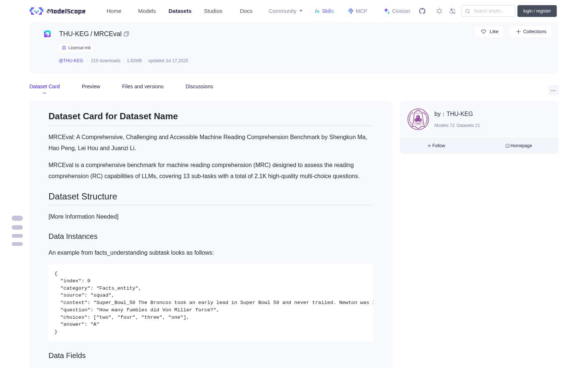View the Discussions tab
Screen dimensions: 588x368
[x=199, y=86]
